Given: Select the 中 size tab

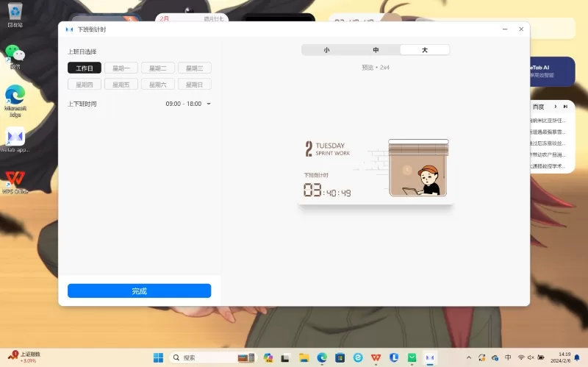Looking at the screenshot, I should [x=376, y=50].
